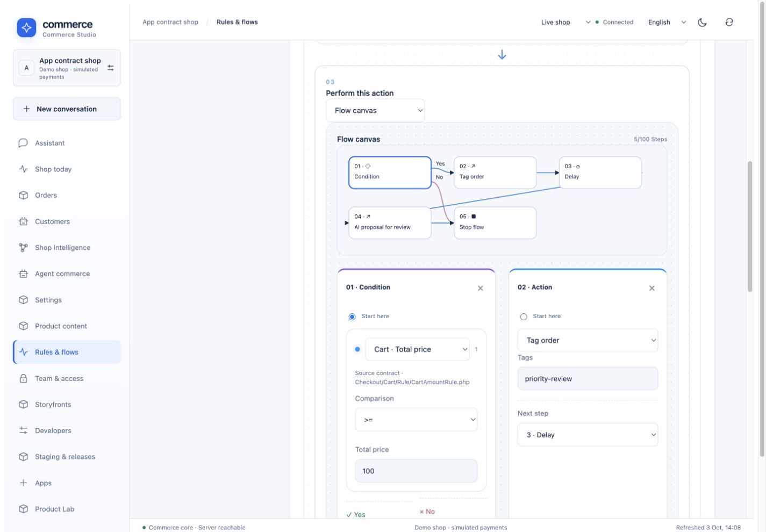Click the Total price input field
Viewport: 766px width, 532px height.
coord(416,471)
